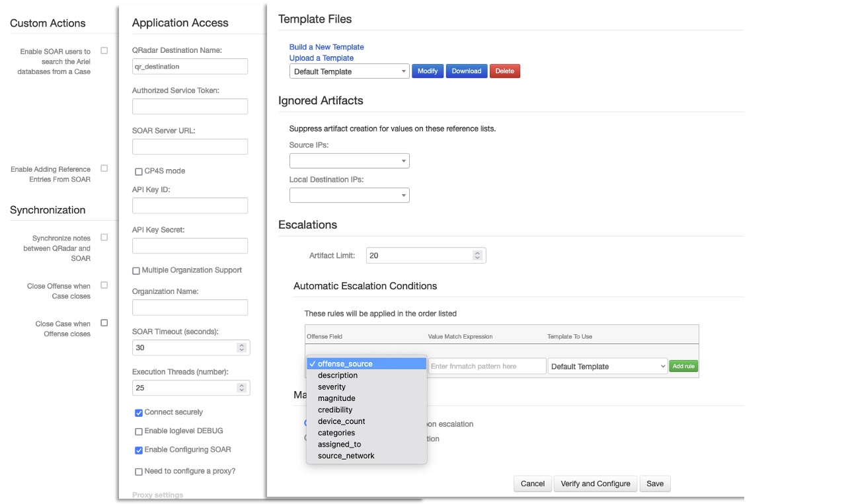Check Need to configure a proxy
This screenshot has width=846, height=504.
point(138,471)
